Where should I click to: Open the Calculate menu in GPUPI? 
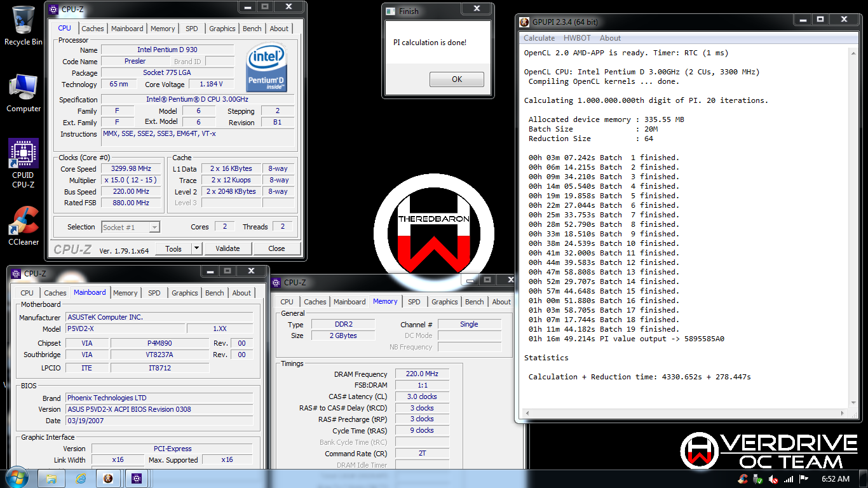coord(539,38)
